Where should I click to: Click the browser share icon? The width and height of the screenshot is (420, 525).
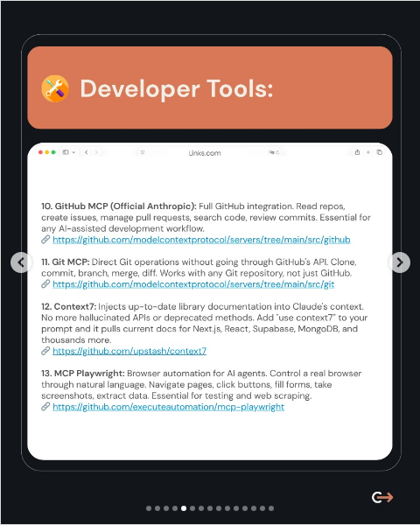(357, 152)
